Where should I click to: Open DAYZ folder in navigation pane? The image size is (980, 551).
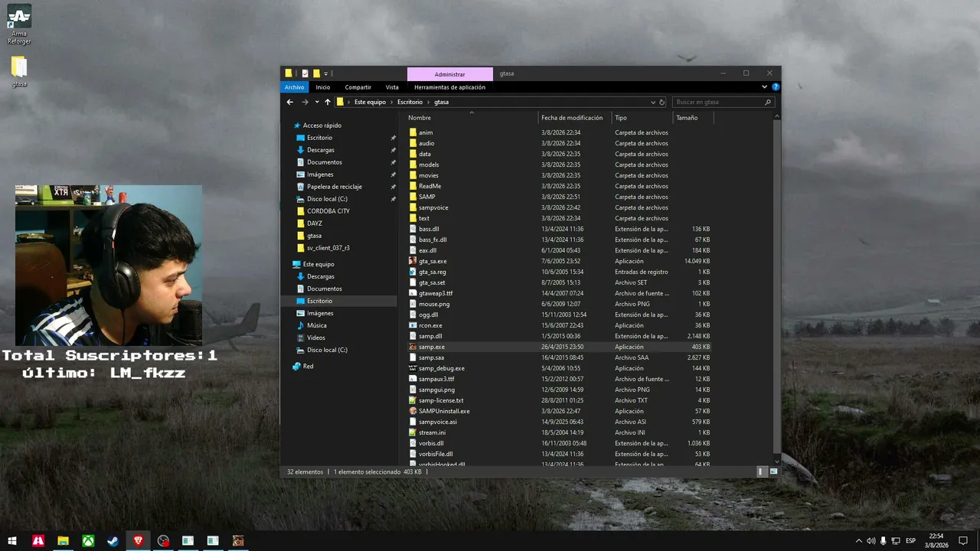point(315,223)
